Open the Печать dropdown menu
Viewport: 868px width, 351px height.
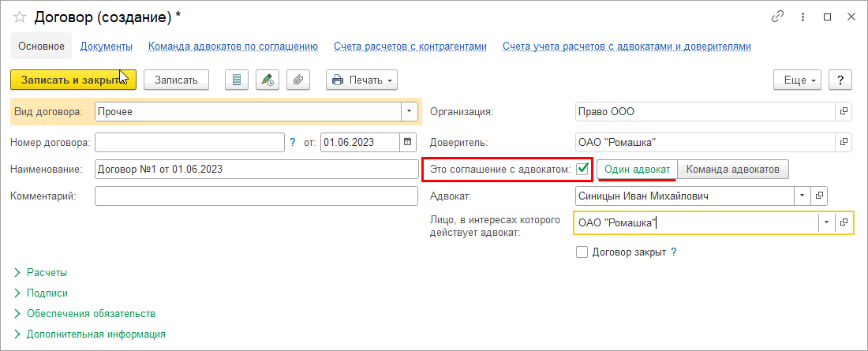click(361, 80)
